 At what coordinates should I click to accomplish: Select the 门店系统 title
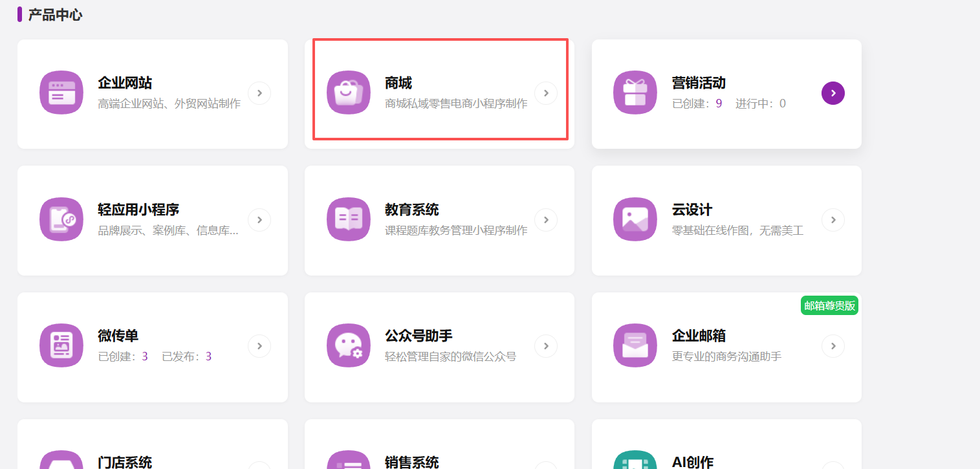(x=125, y=462)
